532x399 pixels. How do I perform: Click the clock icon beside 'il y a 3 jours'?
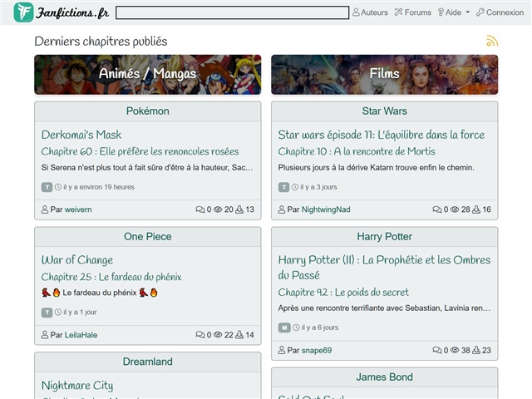295,187
